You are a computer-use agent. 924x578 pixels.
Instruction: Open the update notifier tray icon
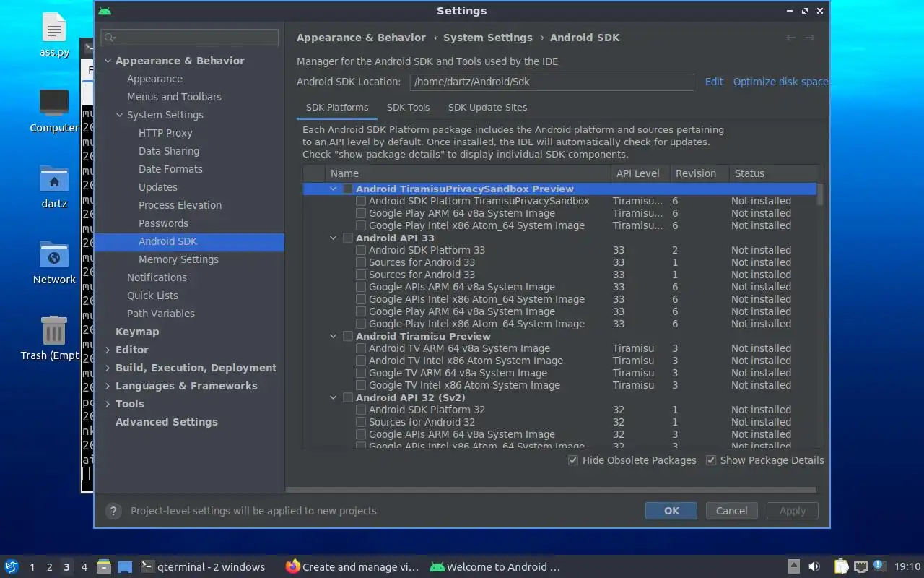(x=879, y=566)
